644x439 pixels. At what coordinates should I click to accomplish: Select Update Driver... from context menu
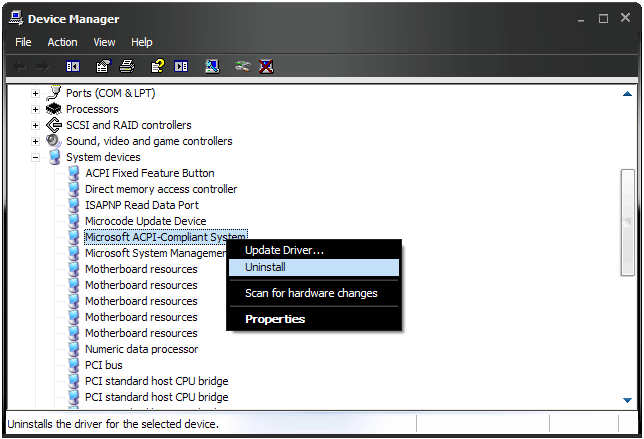[284, 250]
